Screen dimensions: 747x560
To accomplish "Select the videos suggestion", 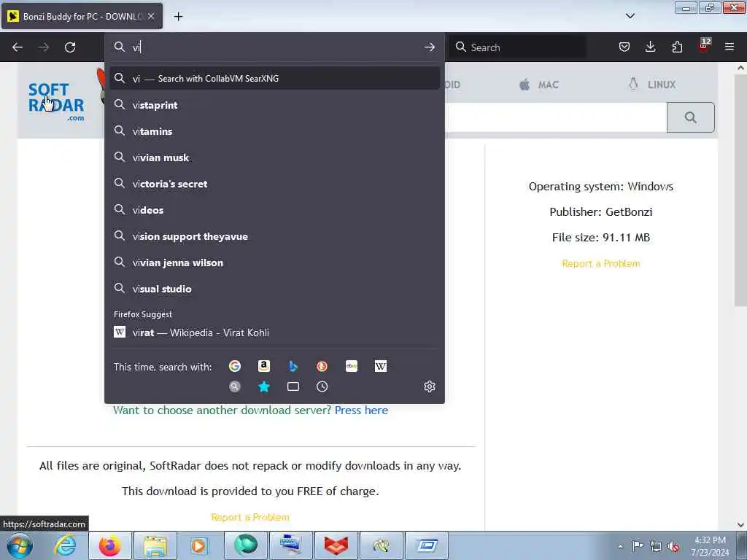I will tap(274, 209).
